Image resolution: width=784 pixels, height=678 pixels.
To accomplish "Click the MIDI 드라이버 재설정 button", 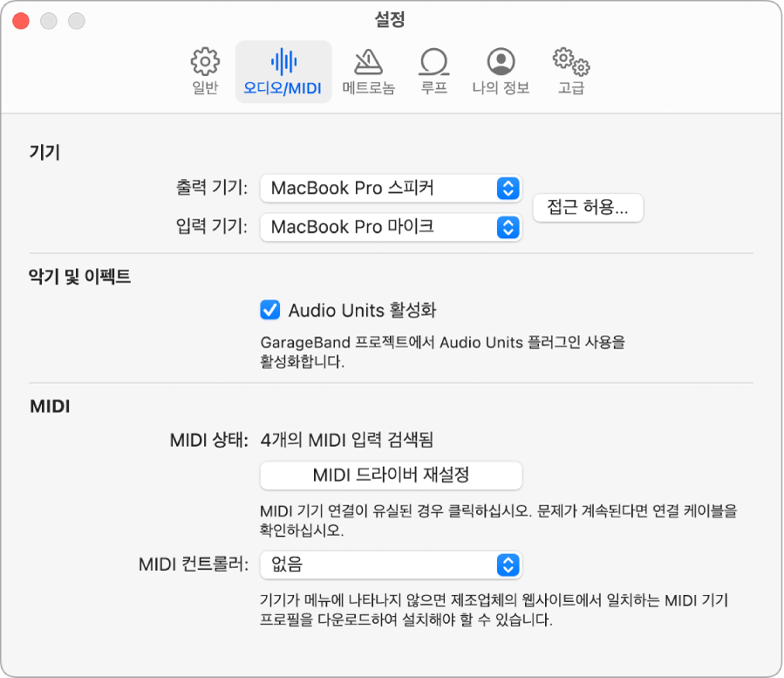I will tap(391, 475).
